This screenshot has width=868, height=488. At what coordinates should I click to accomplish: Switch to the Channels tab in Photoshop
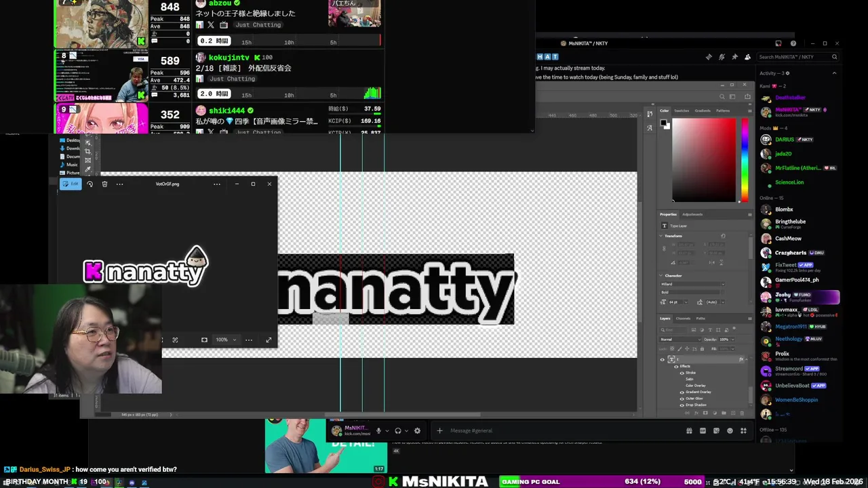point(683,318)
